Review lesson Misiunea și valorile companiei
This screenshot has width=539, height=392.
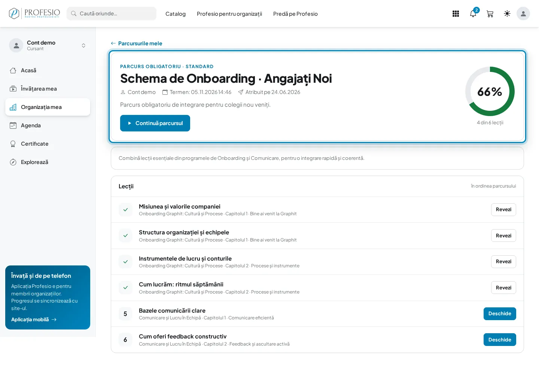pos(503,210)
